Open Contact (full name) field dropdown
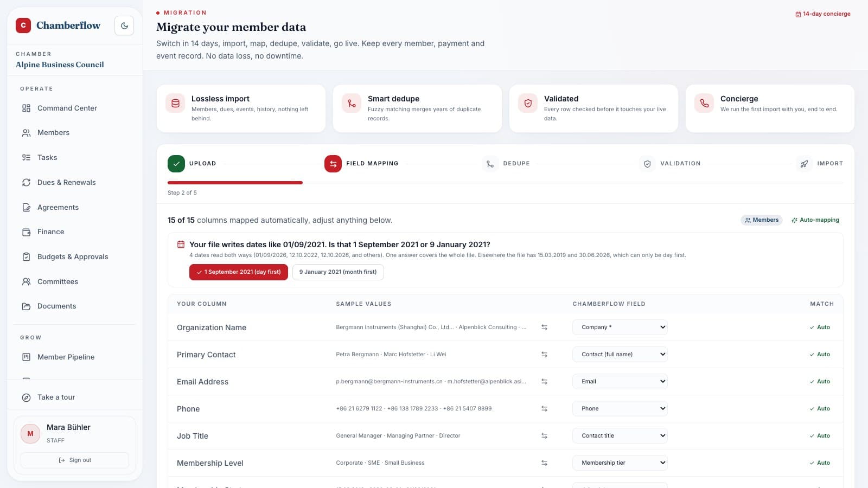 tap(620, 354)
